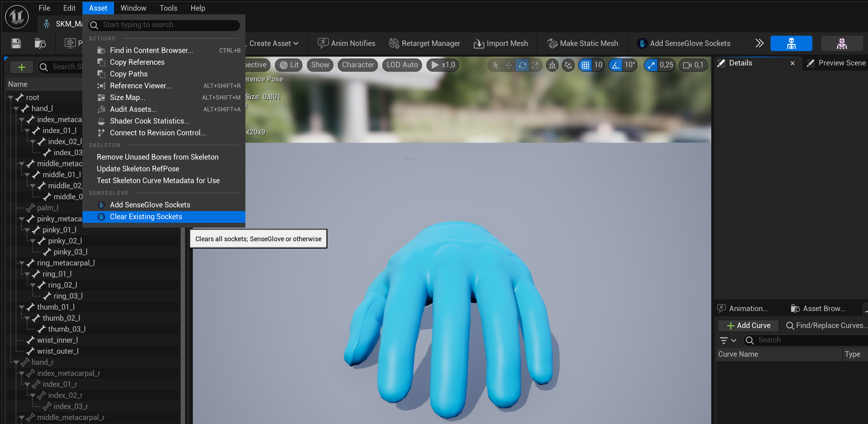Open the Anim Notifies panel

(346, 43)
